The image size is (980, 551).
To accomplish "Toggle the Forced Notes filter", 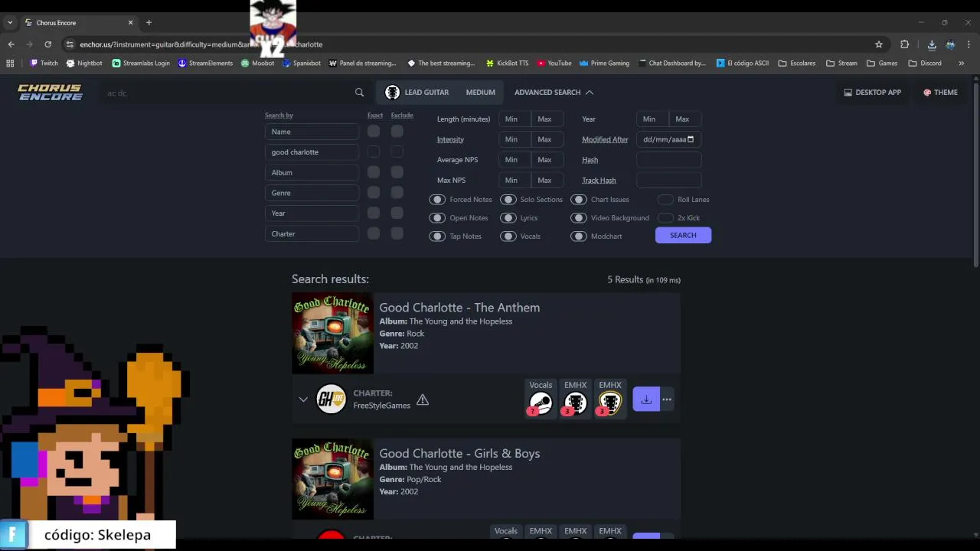I will (x=437, y=200).
